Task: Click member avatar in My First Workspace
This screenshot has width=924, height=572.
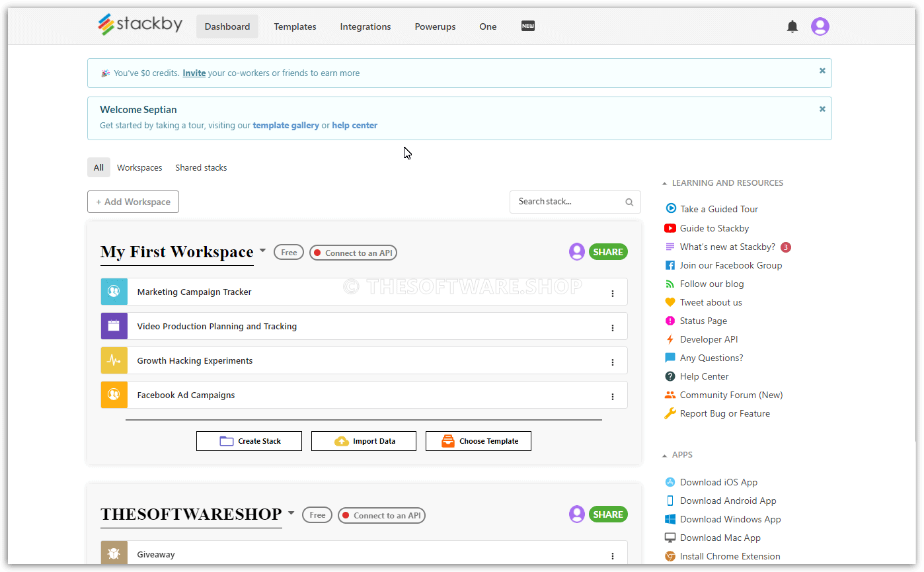Action: [577, 251]
